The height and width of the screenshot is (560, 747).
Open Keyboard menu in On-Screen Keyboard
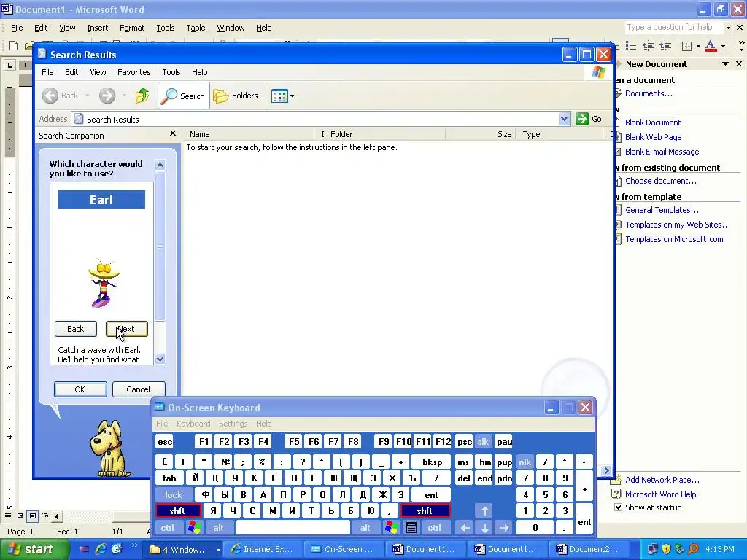(193, 424)
